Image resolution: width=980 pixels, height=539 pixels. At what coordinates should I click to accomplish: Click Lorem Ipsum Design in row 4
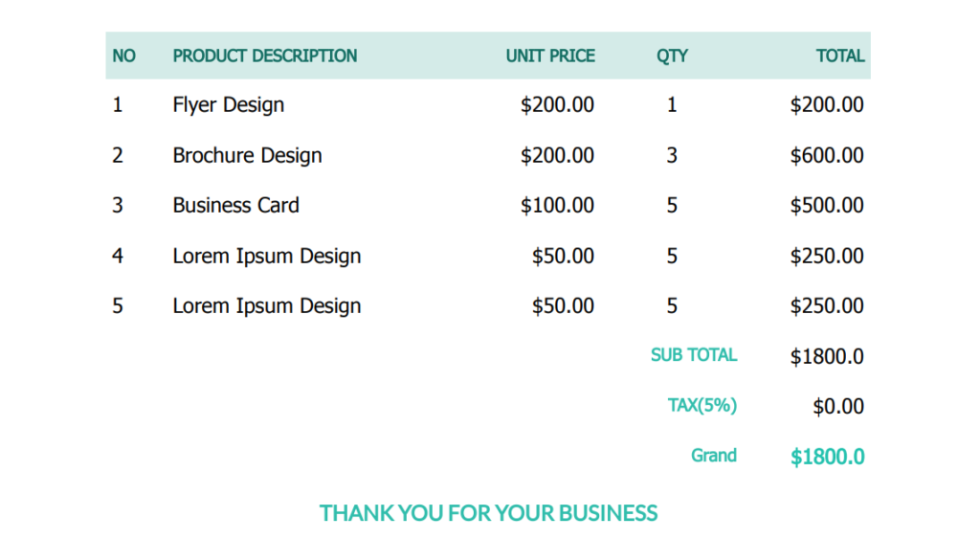267,256
